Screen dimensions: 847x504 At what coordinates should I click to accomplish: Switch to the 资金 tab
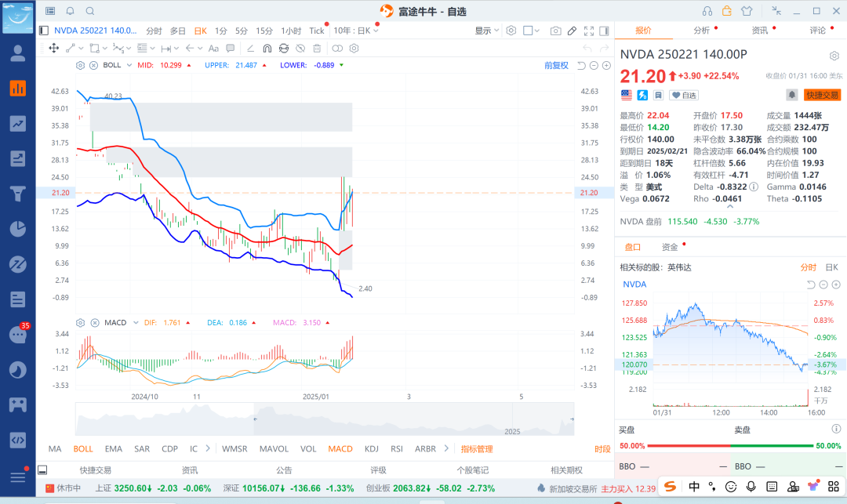(670, 247)
